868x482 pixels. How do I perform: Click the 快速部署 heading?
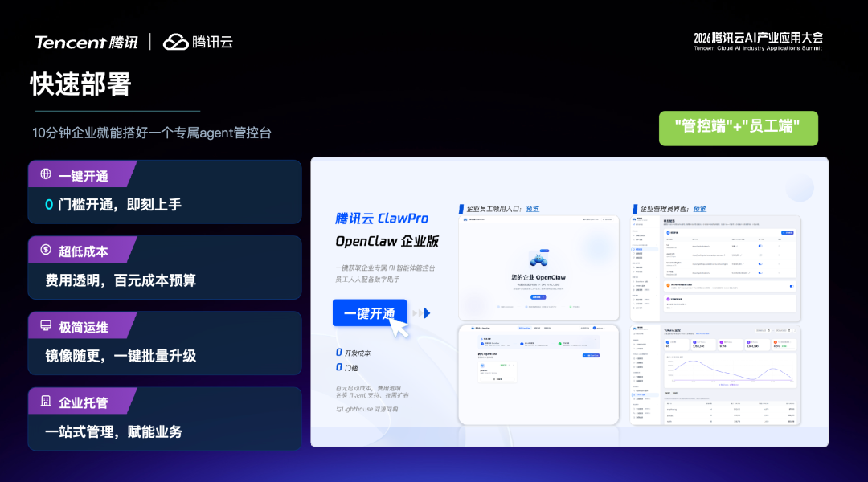coord(81,84)
